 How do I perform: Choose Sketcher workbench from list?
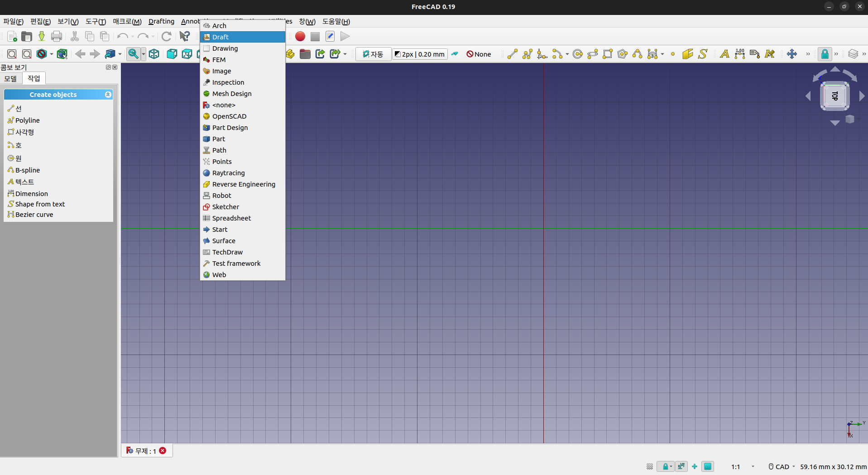pos(243,207)
